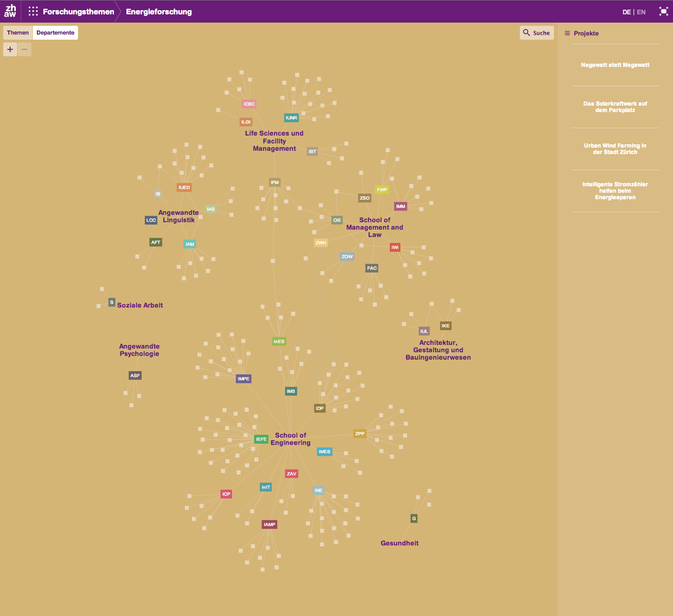
Task: Zoom out with the minus button
Action: coord(24,49)
